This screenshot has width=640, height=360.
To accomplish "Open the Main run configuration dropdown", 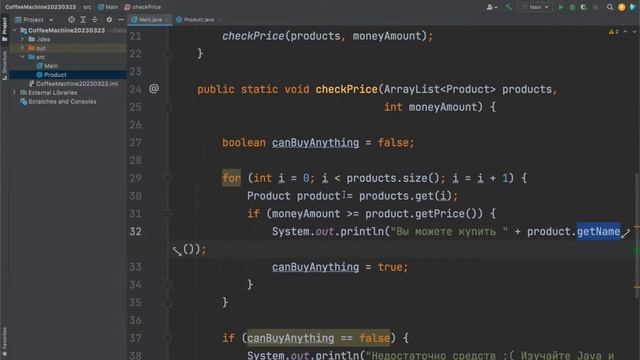I will [x=536, y=7].
